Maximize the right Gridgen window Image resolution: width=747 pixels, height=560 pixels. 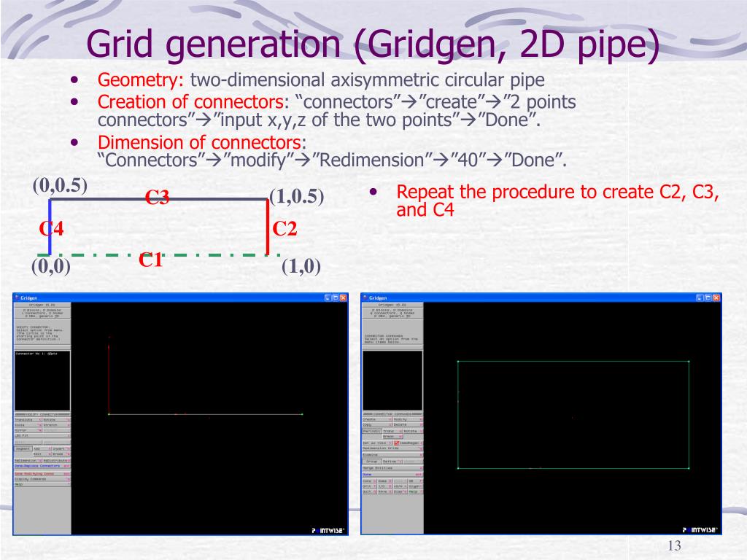pos(708,297)
